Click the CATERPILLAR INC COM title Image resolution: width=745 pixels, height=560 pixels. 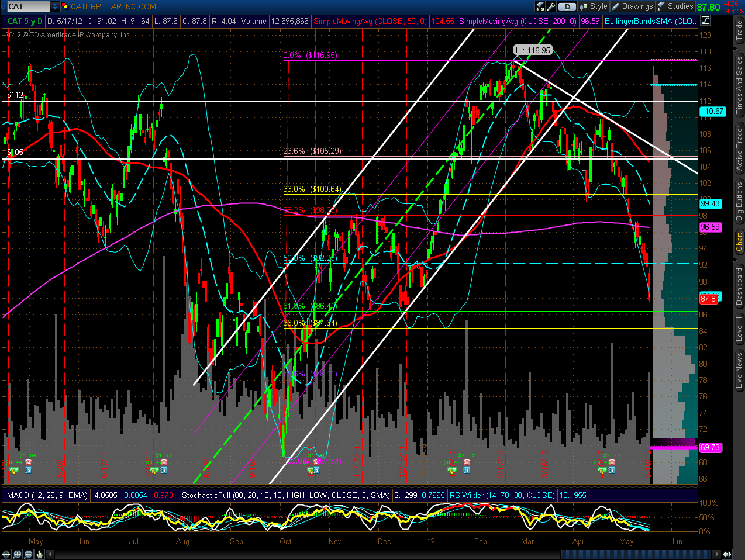(113, 6)
